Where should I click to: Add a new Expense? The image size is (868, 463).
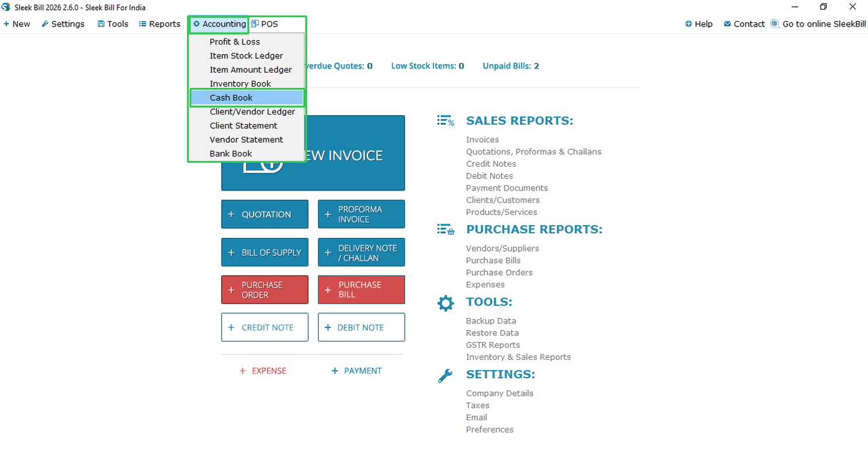(x=263, y=371)
